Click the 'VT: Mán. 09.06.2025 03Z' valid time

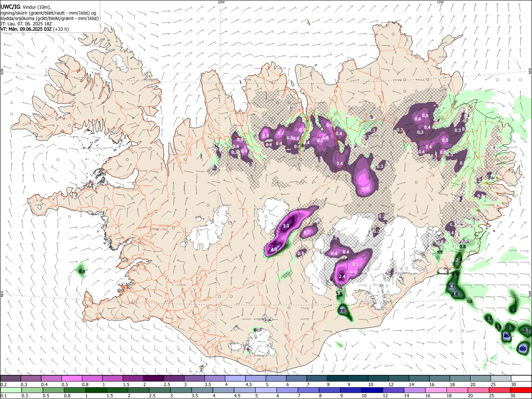coord(26,29)
